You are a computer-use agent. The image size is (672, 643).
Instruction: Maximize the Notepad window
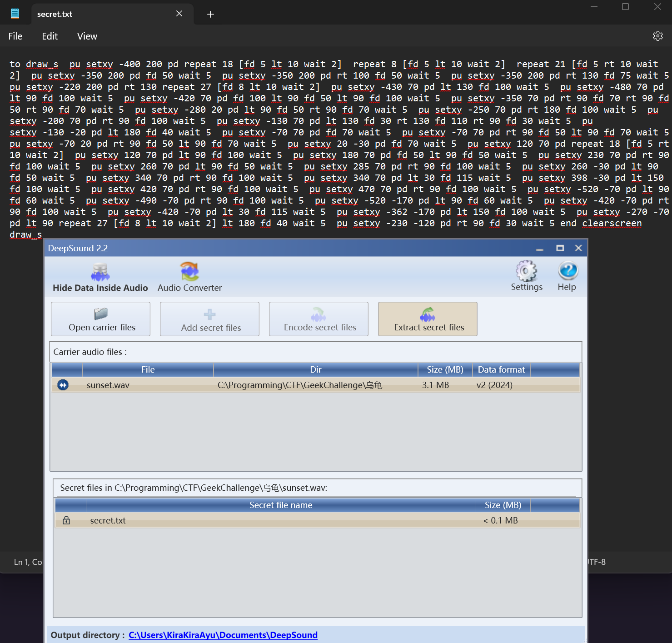click(625, 7)
